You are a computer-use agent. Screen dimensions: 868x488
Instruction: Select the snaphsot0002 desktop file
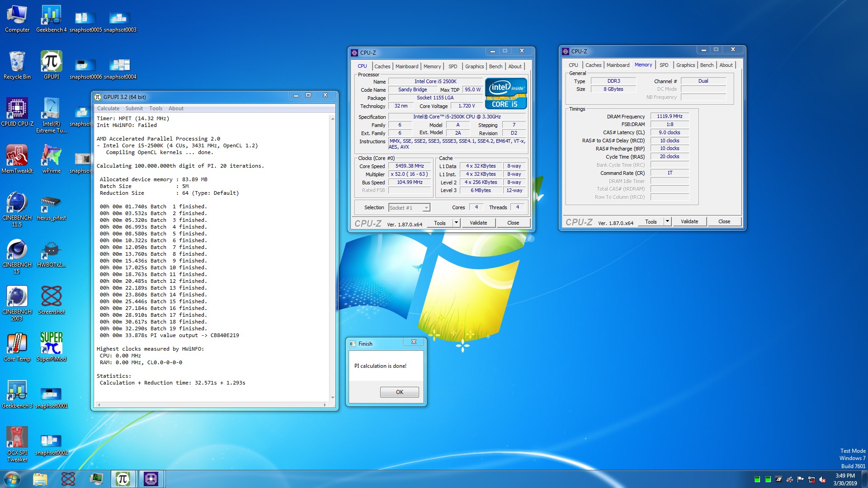click(51, 445)
